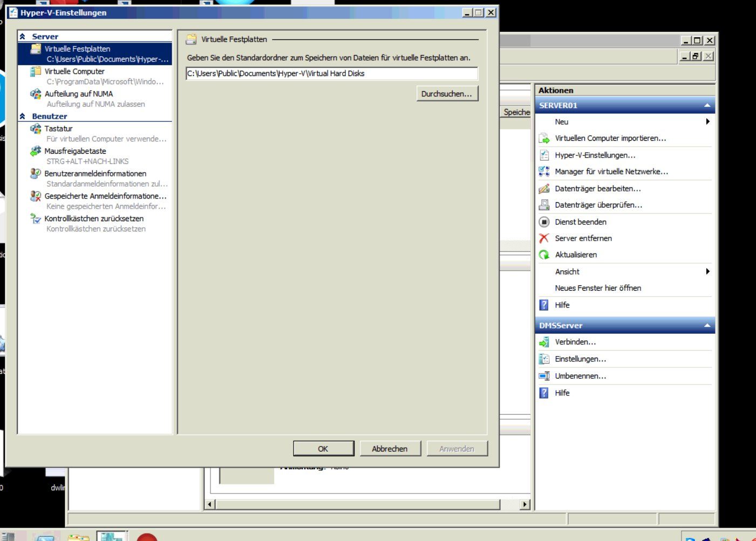Viewport: 756px width, 541px height.
Task: Click the Hilfe icon under SERVER01
Action: click(x=544, y=305)
